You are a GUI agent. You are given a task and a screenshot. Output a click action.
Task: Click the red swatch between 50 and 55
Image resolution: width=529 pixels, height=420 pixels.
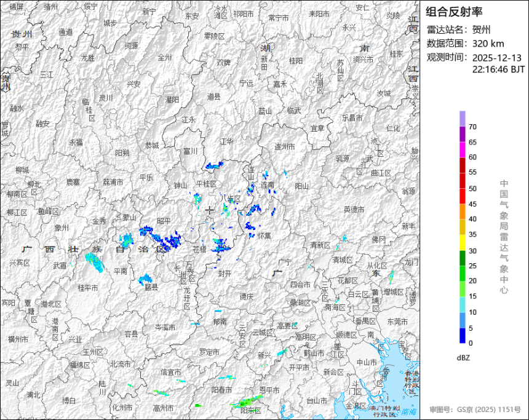(462, 180)
